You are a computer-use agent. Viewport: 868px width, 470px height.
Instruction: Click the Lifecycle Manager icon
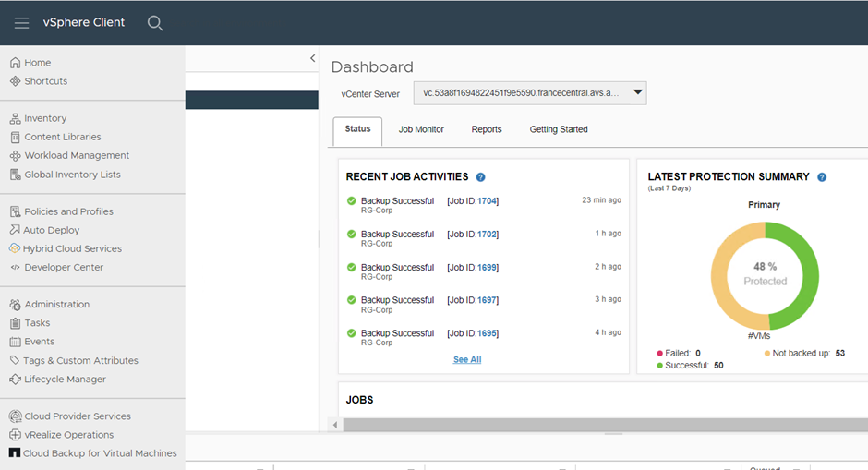point(15,380)
